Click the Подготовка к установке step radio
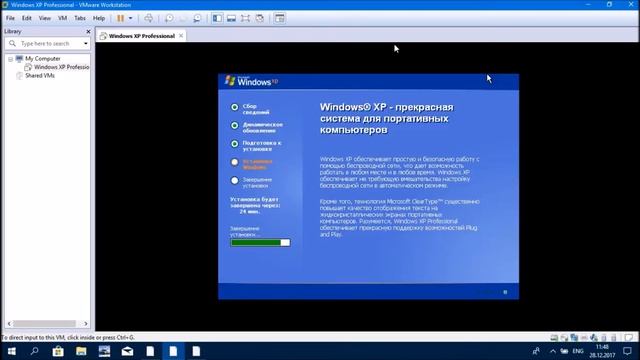This screenshot has height=360, width=640. click(x=234, y=144)
